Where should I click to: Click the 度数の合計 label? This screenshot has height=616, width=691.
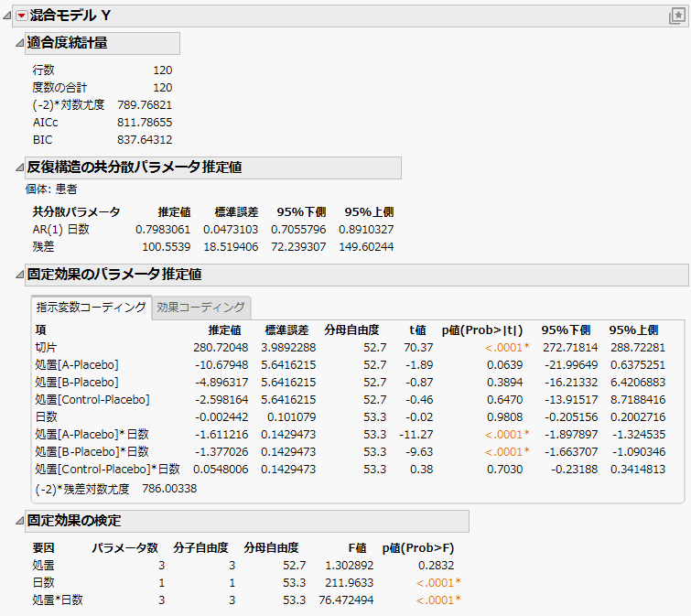[59, 87]
